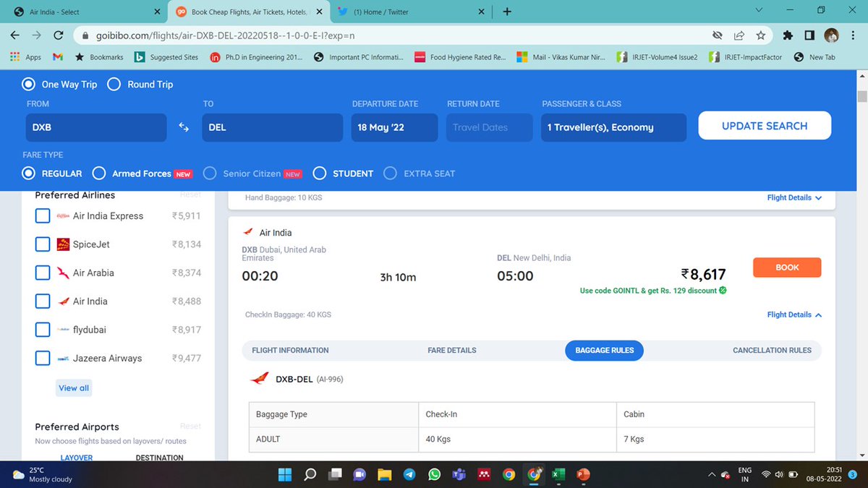Switch to Cancellation Rules tab

point(772,350)
